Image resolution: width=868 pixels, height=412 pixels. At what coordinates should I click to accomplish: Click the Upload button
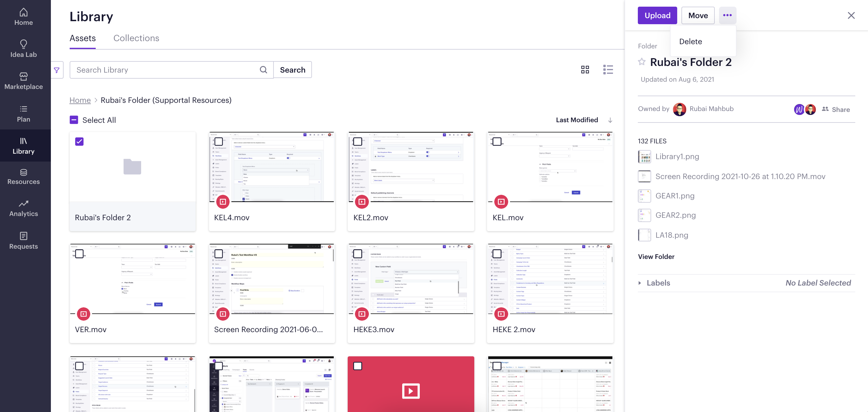pyautogui.click(x=657, y=15)
